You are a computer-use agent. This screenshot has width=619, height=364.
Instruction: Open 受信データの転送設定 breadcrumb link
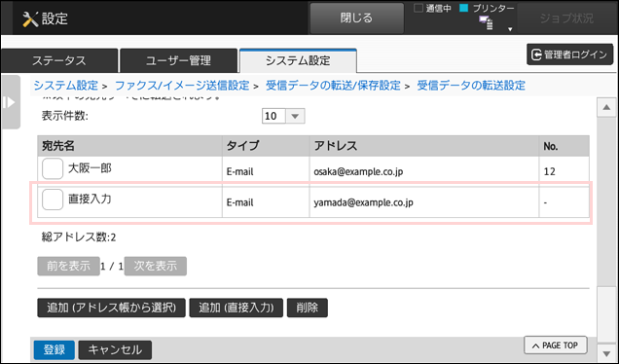pos(471,86)
